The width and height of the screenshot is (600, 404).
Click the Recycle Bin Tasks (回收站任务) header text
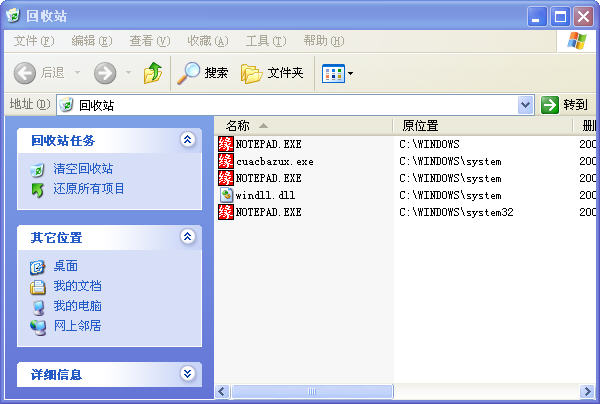click(x=63, y=140)
